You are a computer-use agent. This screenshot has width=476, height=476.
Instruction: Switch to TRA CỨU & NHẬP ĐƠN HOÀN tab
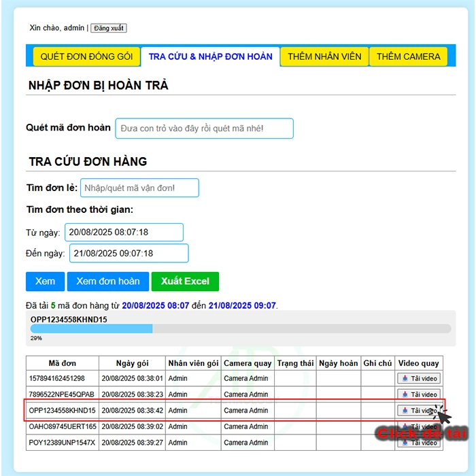click(210, 56)
